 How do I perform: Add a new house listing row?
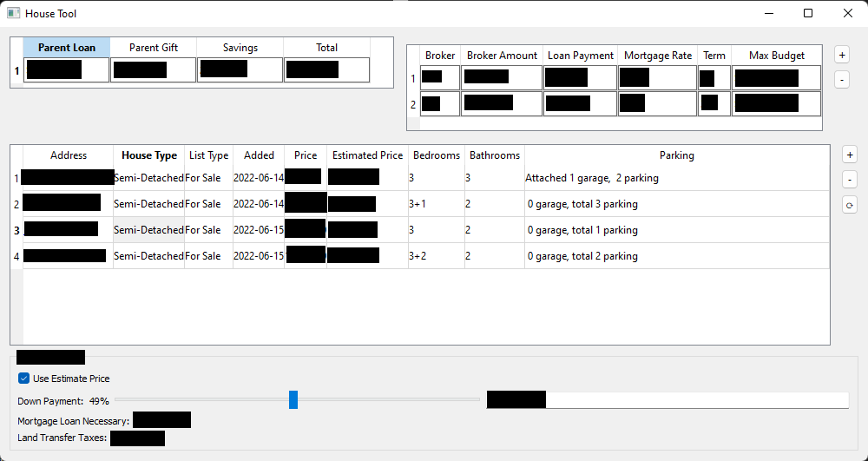pyautogui.click(x=850, y=155)
